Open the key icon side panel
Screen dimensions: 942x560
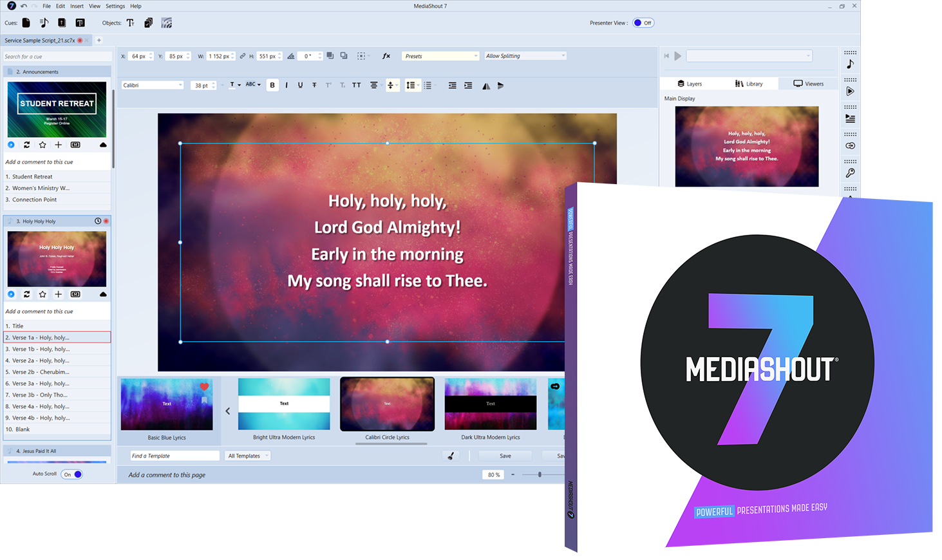[x=850, y=173]
